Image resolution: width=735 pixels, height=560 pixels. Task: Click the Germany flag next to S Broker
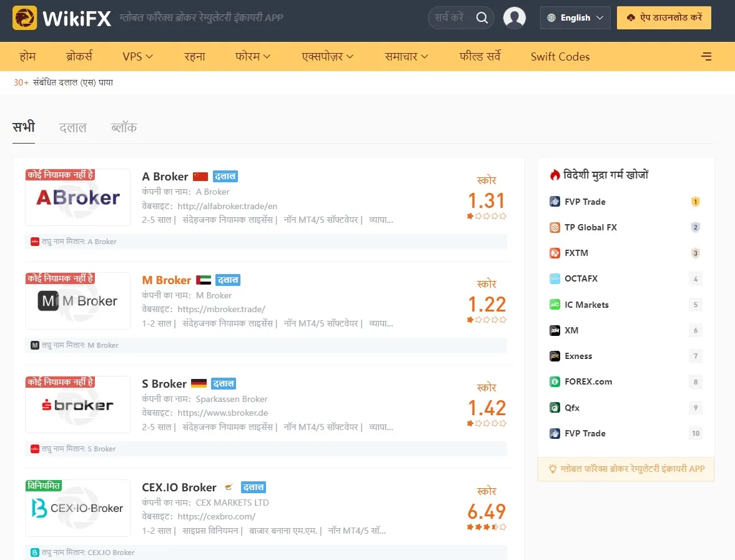pos(199,384)
